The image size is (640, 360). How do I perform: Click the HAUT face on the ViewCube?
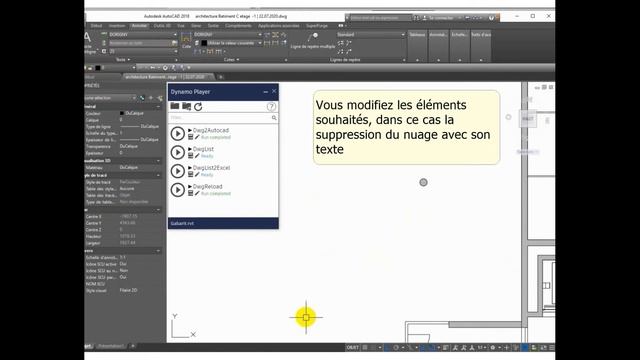coord(528,119)
